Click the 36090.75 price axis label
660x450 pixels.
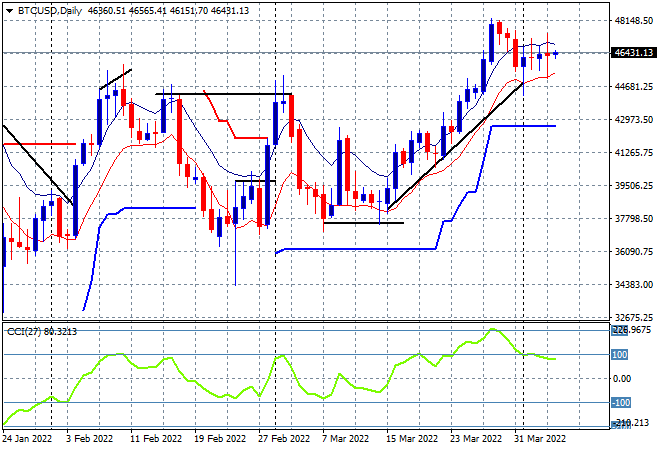pos(634,251)
